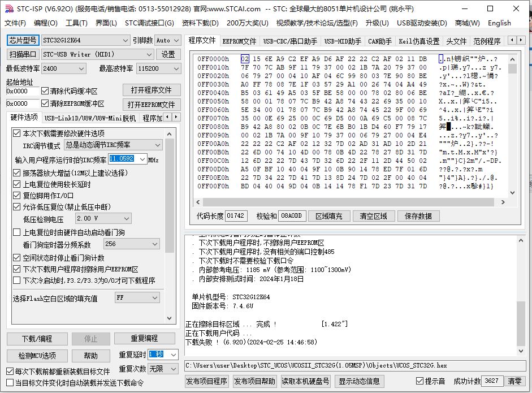
Task: Click log panel vertical scrollbar thumb
Action: (521, 323)
